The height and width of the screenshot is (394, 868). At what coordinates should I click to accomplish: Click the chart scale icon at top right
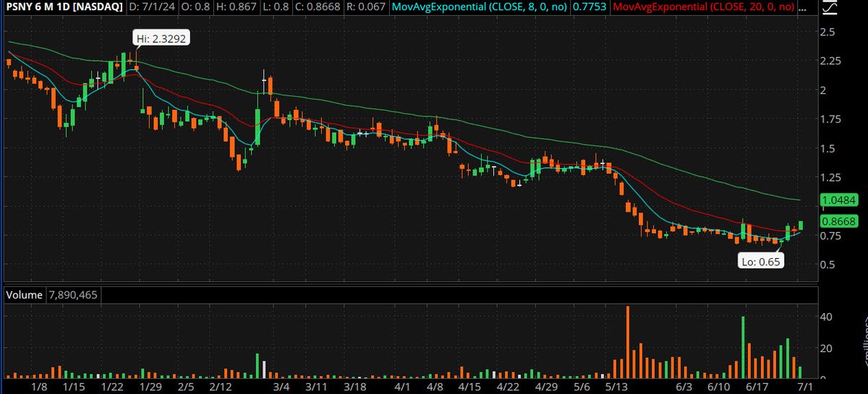pyautogui.click(x=829, y=8)
